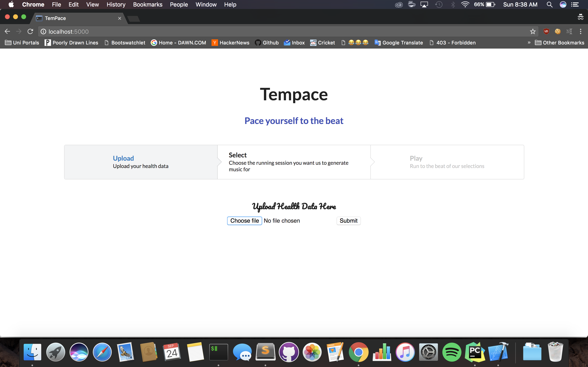Click the Choose file button
Viewport: 588px width, 367px height.
click(244, 221)
